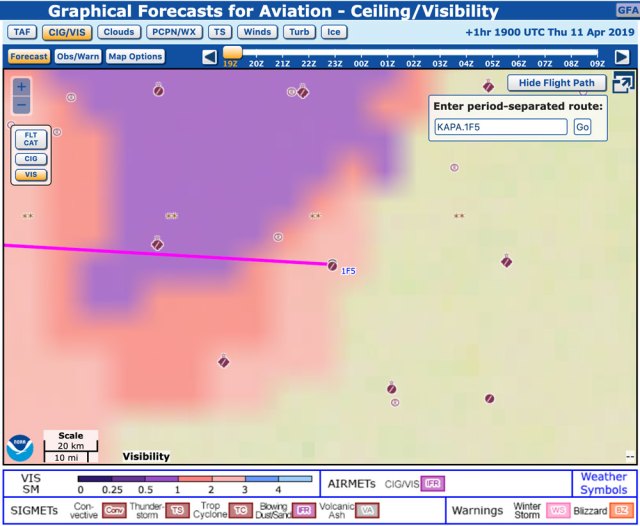Jump timeline to 09Z
This screenshot has height=526, width=640.
(x=597, y=64)
